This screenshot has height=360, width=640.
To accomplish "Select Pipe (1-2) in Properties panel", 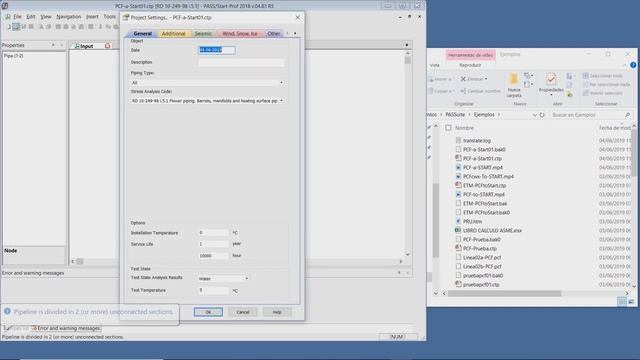I will coord(13,56).
